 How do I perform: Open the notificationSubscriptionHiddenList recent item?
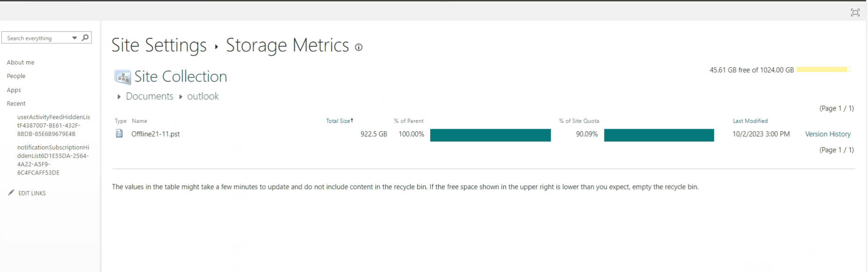(53, 160)
